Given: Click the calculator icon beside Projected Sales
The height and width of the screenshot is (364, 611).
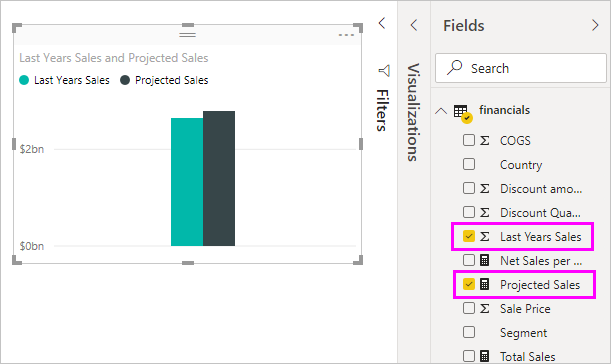Looking at the screenshot, I should click(x=484, y=284).
